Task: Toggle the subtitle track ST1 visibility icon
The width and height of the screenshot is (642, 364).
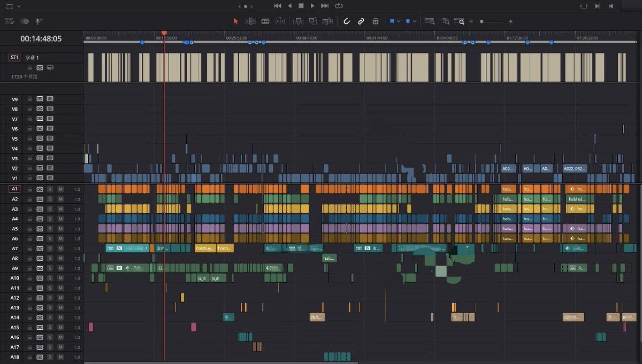Action: pyautogui.click(x=50, y=67)
